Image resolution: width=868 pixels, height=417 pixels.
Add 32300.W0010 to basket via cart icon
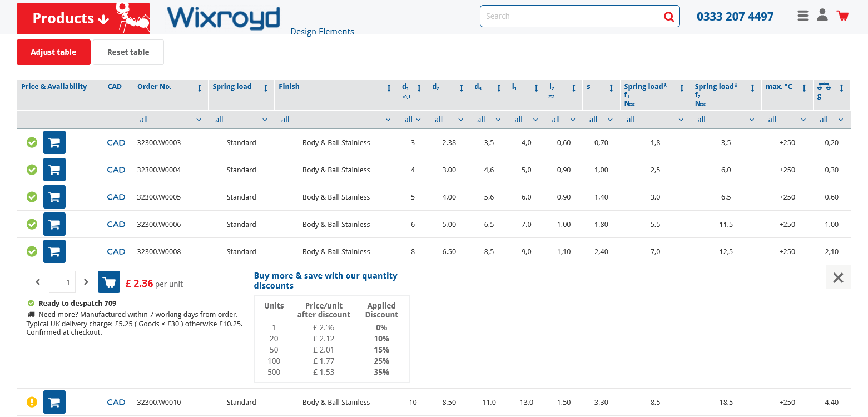[54, 402]
